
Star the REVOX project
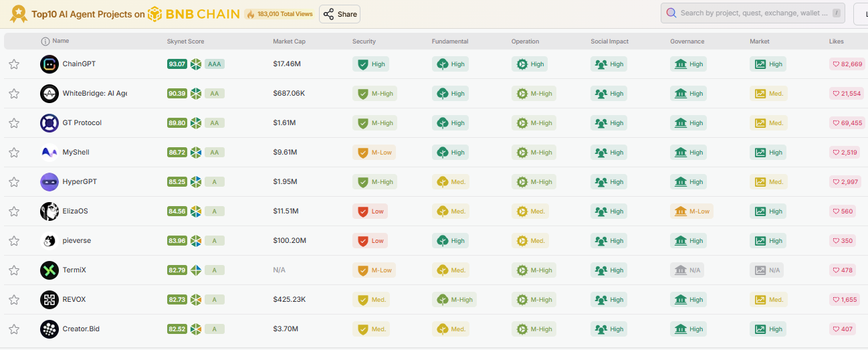click(x=13, y=300)
